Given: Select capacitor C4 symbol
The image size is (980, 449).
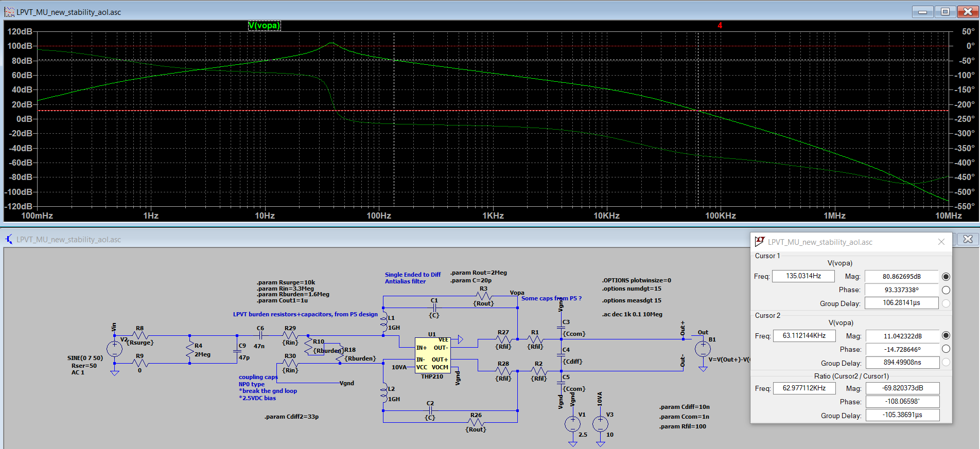Looking at the screenshot, I should 561,355.
